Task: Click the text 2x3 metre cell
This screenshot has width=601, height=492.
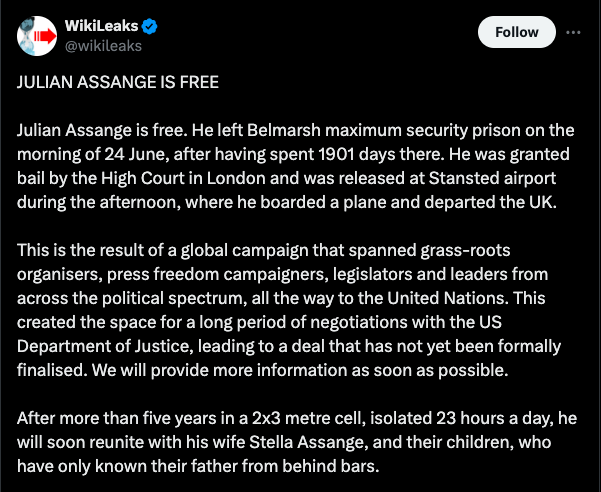Action: 307,418
